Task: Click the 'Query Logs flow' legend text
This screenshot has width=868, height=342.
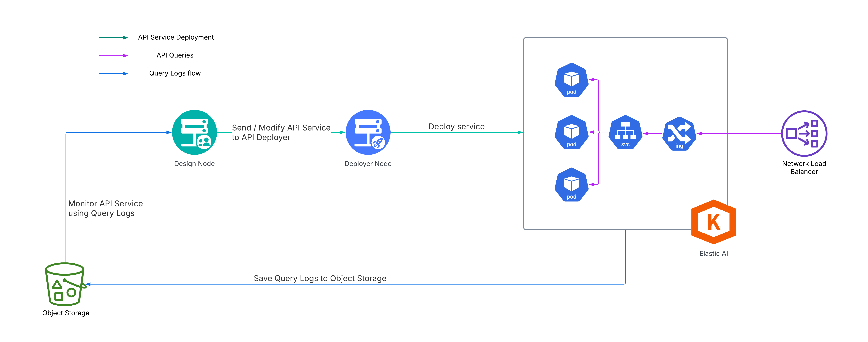Action: pos(175,73)
